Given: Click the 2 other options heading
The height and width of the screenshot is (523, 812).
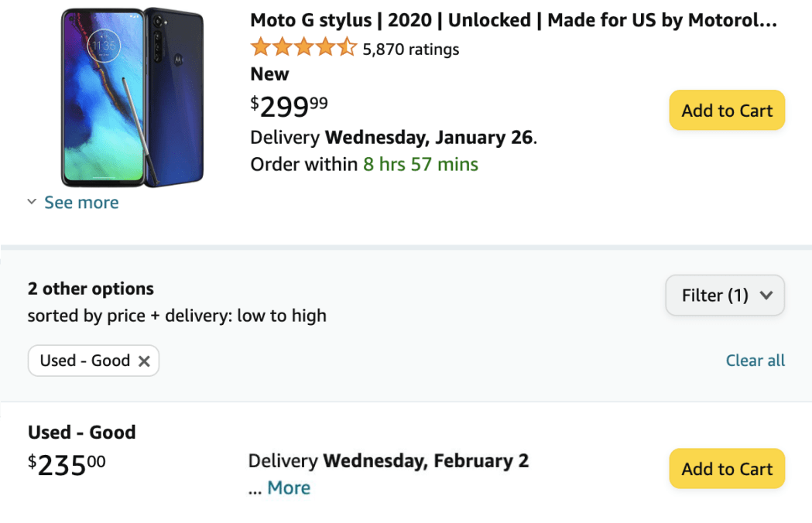Looking at the screenshot, I should [x=91, y=289].
